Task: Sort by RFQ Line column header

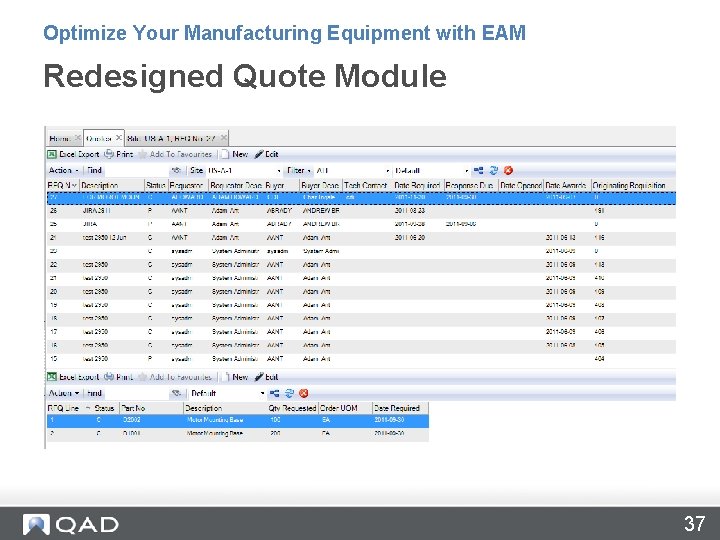Action: 68,408
